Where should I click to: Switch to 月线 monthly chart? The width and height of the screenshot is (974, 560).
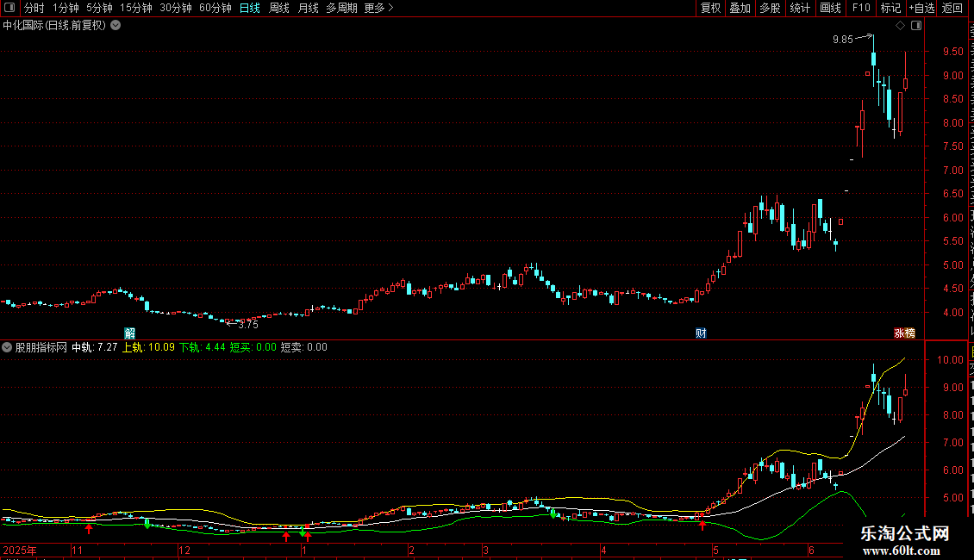click(x=308, y=8)
